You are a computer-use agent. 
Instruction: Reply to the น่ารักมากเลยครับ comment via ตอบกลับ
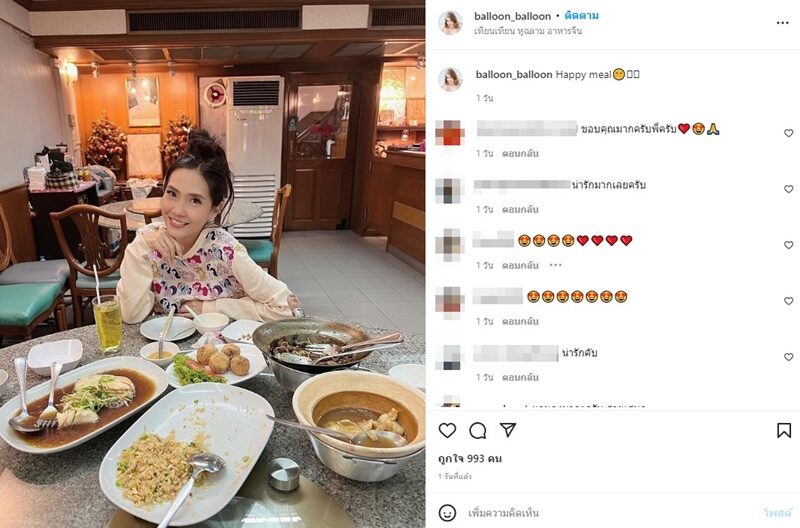tap(520, 209)
